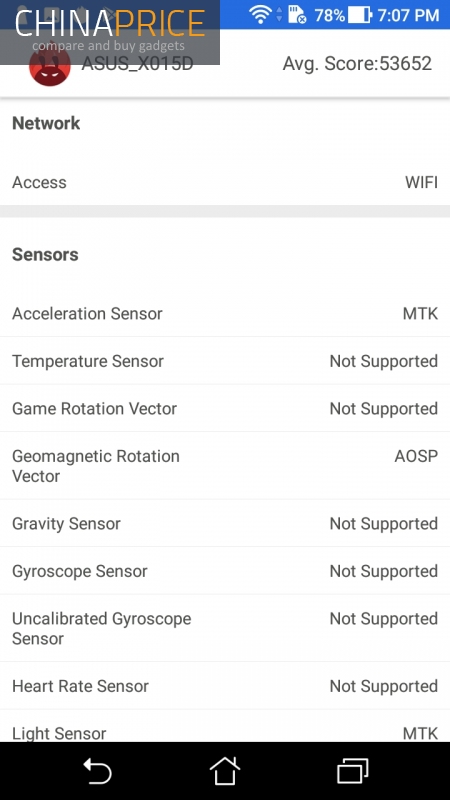The image size is (450, 800).
Task: Select the Heart Rate Sensor row
Action: 225,686
